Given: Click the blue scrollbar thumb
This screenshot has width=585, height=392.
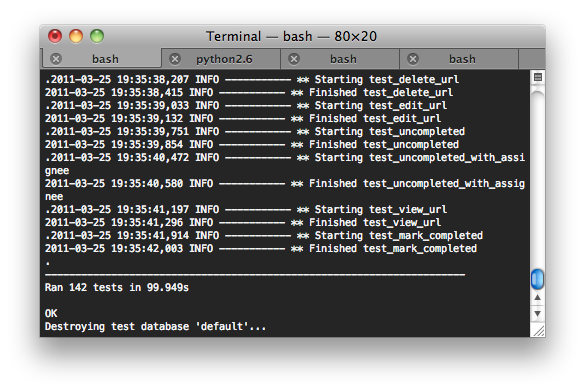Looking at the screenshot, I should [538, 279].
